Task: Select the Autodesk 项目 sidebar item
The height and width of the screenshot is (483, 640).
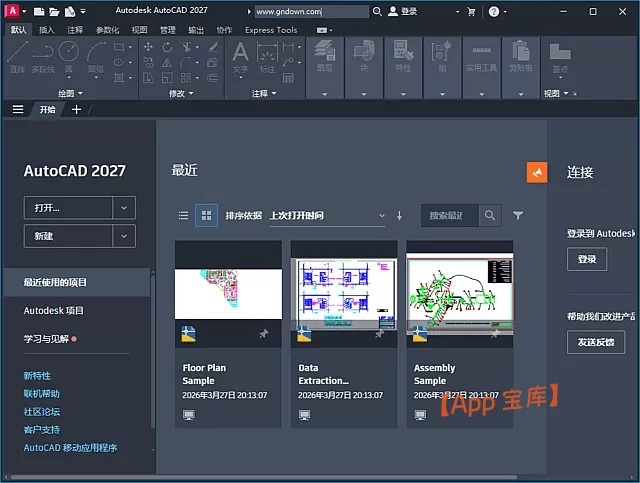Action: [53, 311]
